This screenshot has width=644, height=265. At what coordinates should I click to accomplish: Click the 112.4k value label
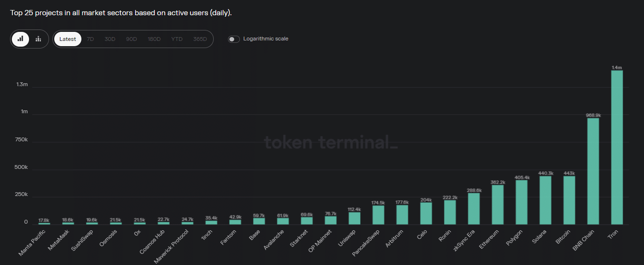point(355,209)
